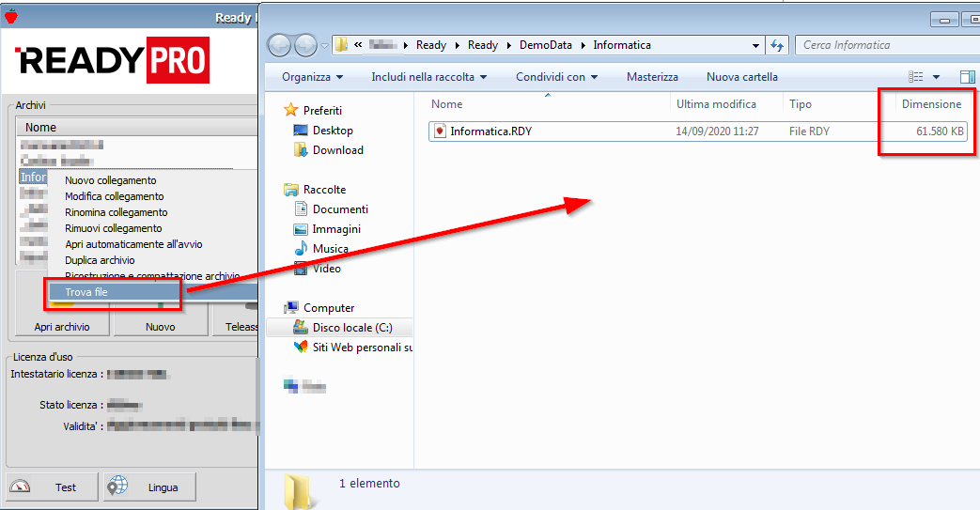Click the Computer icon in navigation pane
Image resolution: width=980 pixels, height=510 pixels.
pos(290,307)
